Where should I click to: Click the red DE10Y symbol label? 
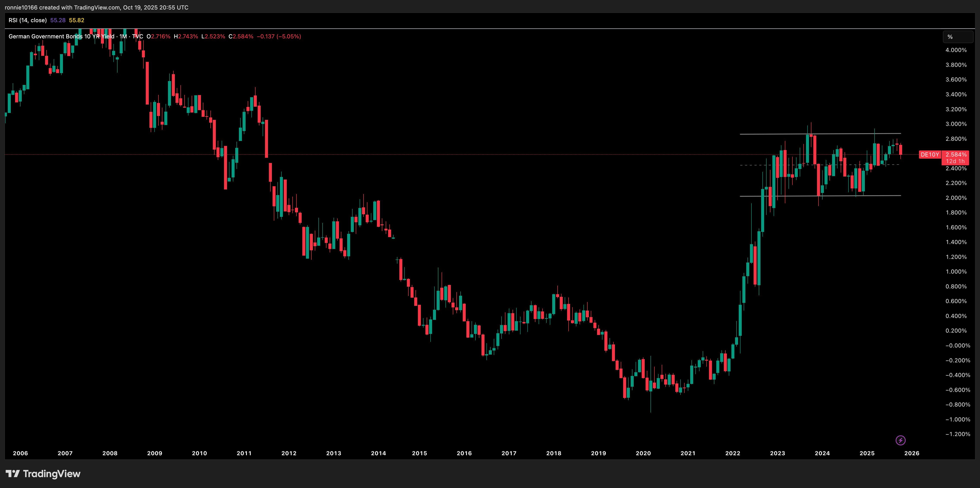click(929, 154)
